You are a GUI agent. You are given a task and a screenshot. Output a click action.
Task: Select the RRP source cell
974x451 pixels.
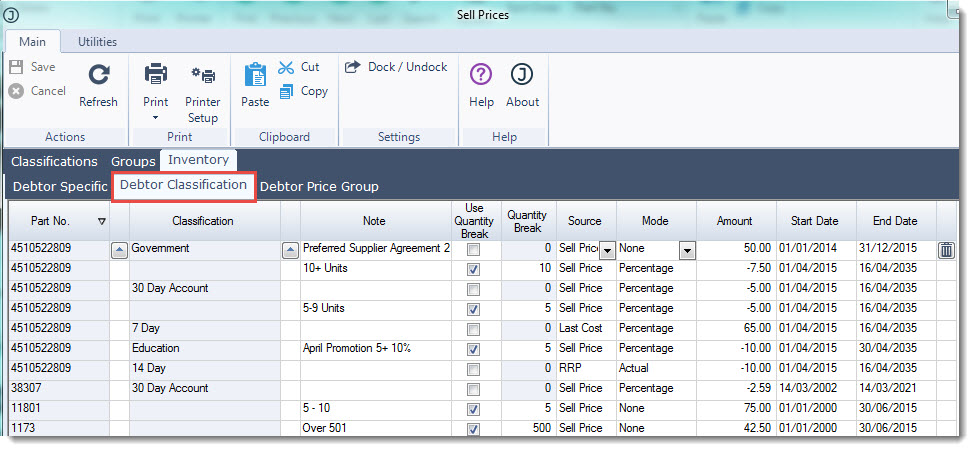click(586, 368)
